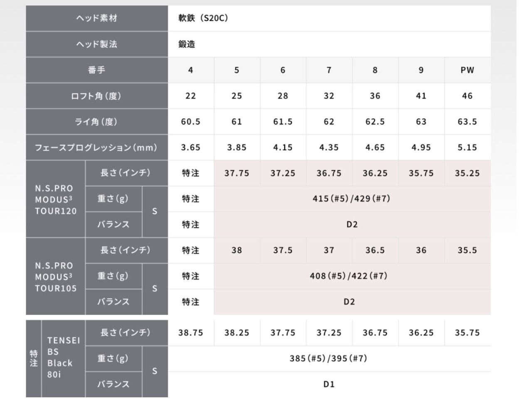Click the 番手 row header

click(x=96, y=70)
